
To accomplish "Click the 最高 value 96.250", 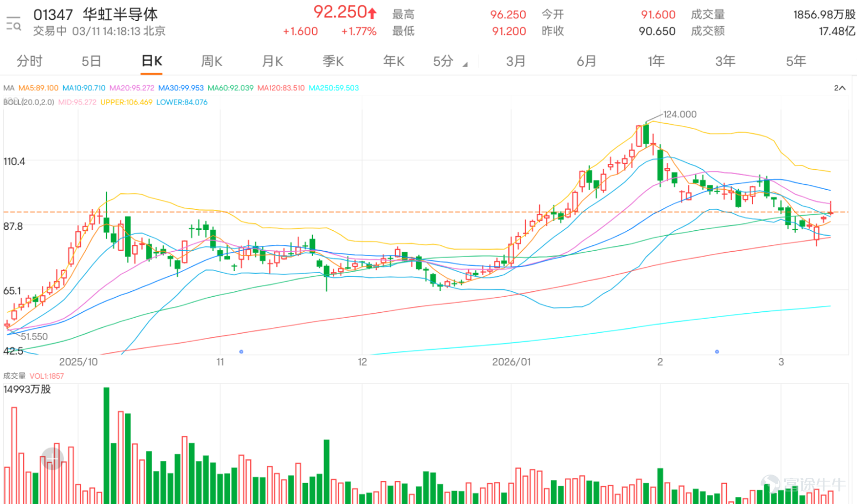I will pos(508,15).
